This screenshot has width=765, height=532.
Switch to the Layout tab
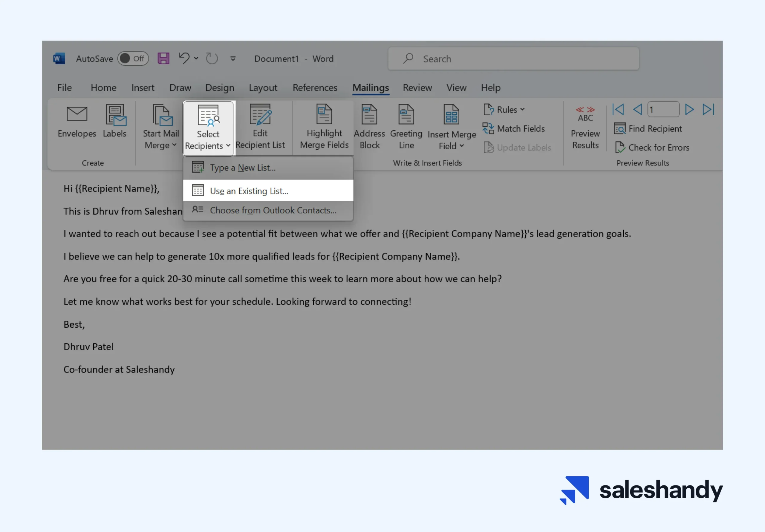[x=263, y=88]
